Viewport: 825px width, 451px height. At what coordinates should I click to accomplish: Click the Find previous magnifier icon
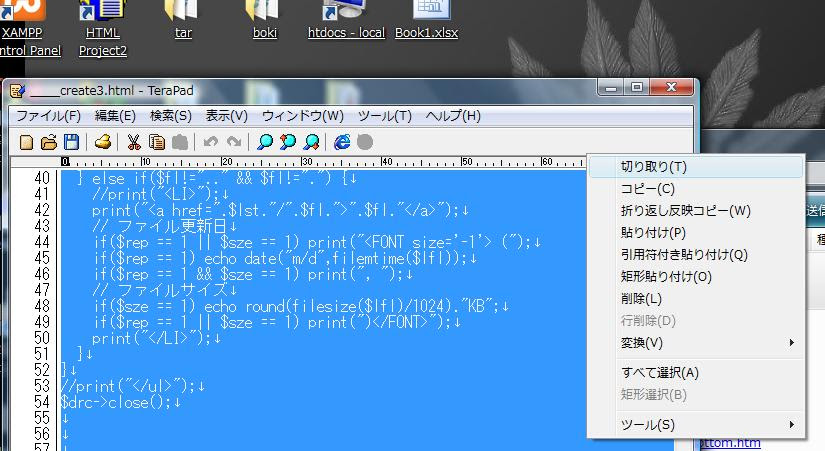point(288,142)
